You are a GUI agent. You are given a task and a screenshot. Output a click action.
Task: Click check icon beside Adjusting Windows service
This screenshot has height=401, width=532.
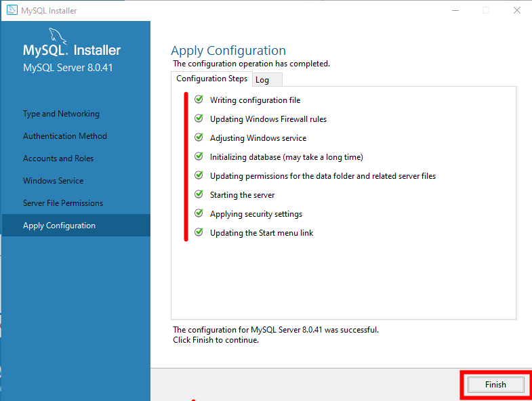(x=199, y=138)
